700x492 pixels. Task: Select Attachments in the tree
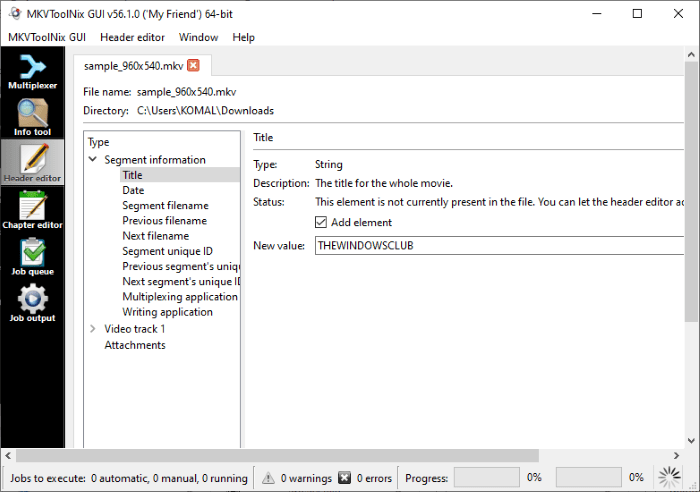pos(135,345)
